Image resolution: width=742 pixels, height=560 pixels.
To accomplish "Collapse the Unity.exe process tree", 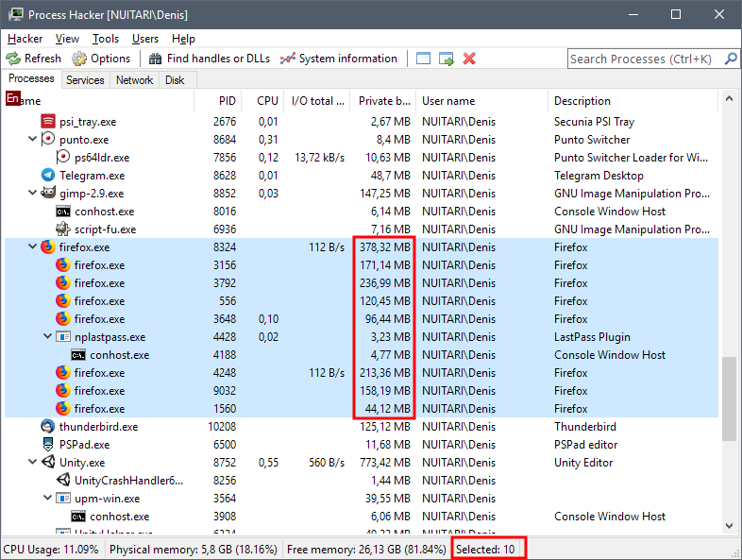I will (32, 462).
